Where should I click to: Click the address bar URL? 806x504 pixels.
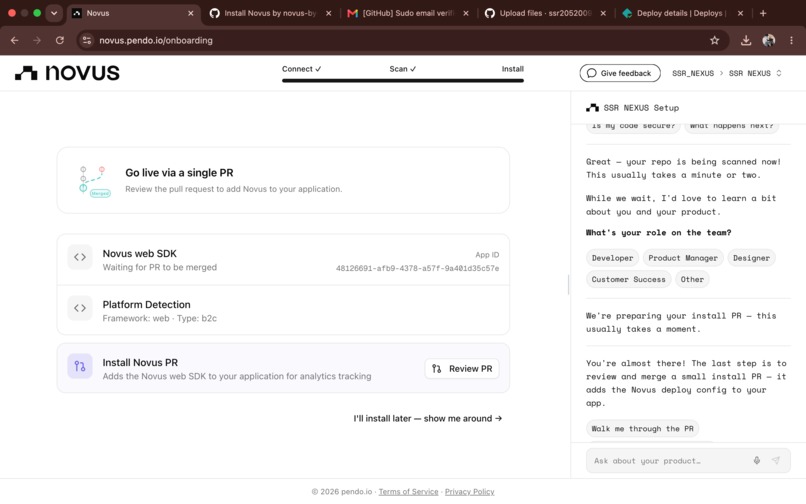coord(156,40)
